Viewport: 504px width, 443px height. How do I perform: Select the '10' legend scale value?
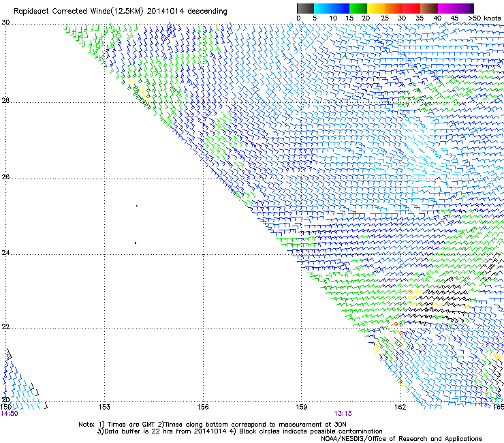333,18
